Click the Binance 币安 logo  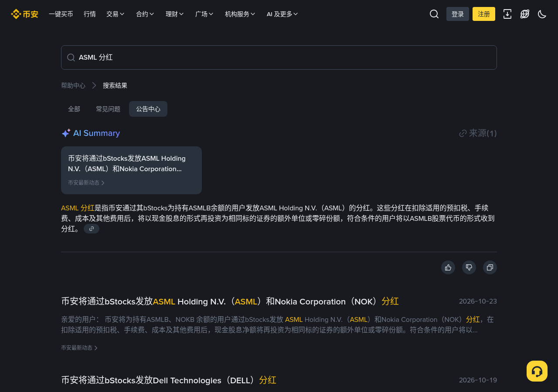24,14
